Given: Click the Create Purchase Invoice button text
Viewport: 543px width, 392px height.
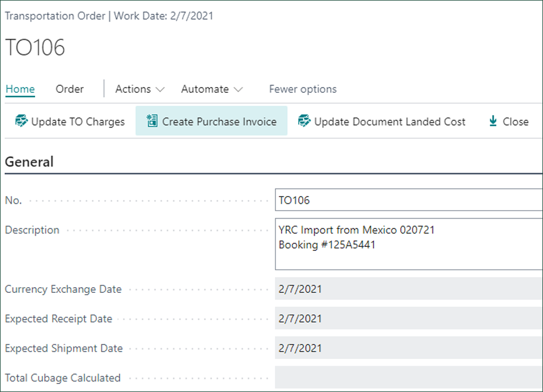Looking at the screenshot, I should [x=219, y=122].
